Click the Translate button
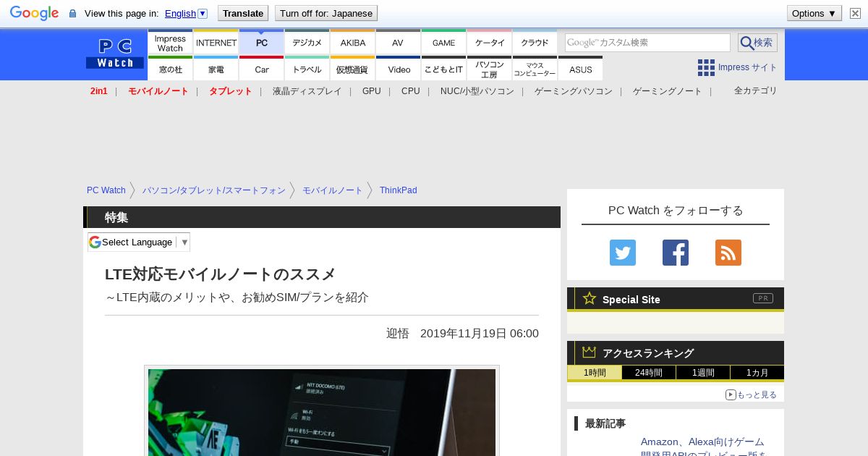 pyautogui.click(x=242, y=13)
